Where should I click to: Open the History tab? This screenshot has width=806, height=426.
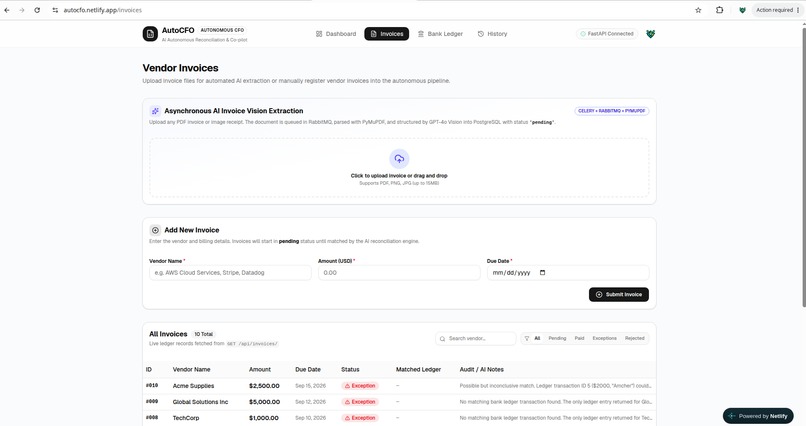pos(492,34)
